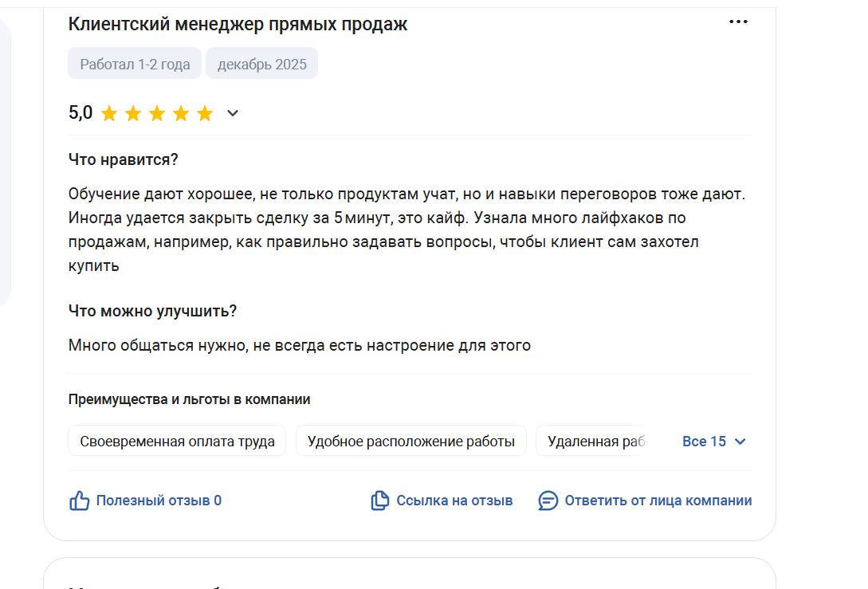Click the second yellow rating star
The image size is (868, 589).
(x=133, y=113)
